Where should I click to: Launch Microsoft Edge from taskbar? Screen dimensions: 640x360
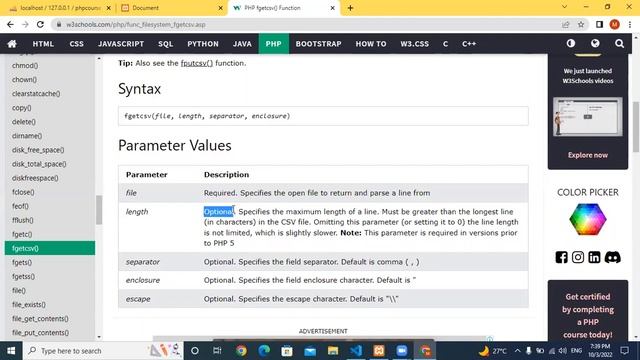tap(264, 351)
